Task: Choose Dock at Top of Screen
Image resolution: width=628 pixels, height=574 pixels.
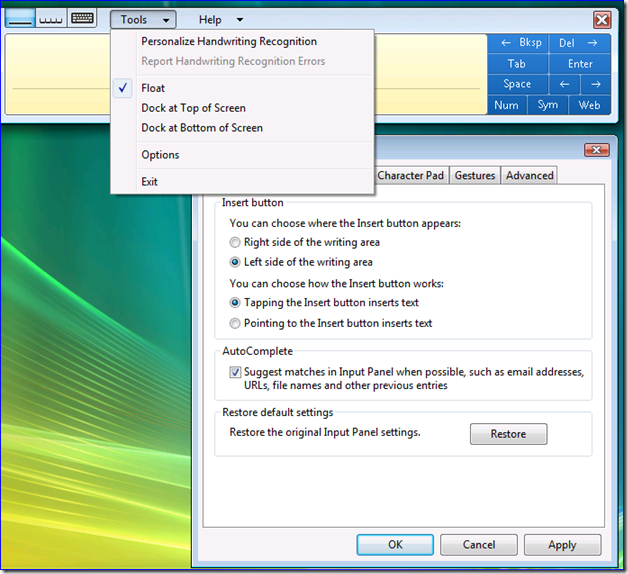Action: pos(243,108)
